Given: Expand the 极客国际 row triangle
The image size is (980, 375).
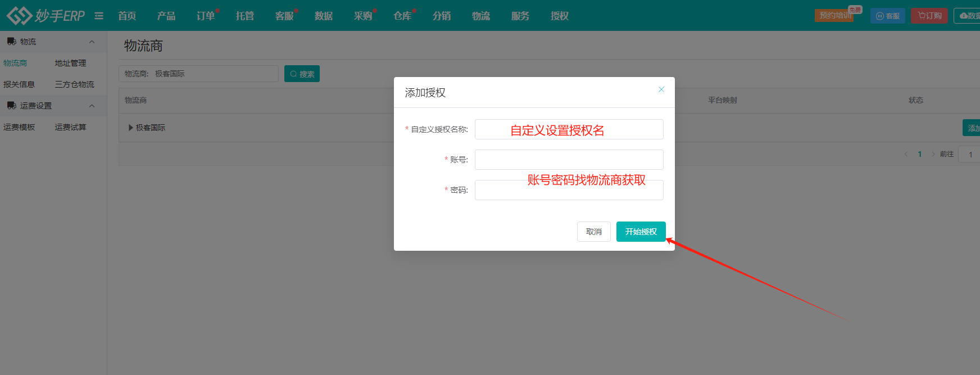Looking at the screenshot, I should click(x=131, y=128).
